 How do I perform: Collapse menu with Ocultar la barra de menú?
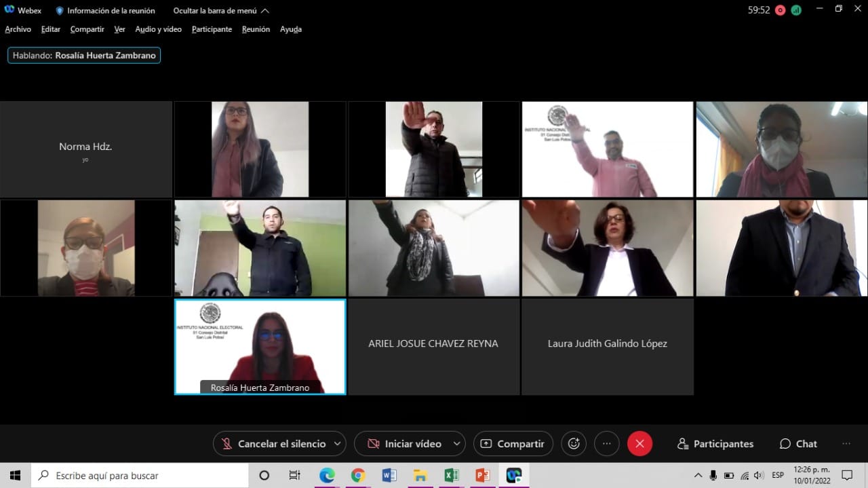(x=221, y=11)
